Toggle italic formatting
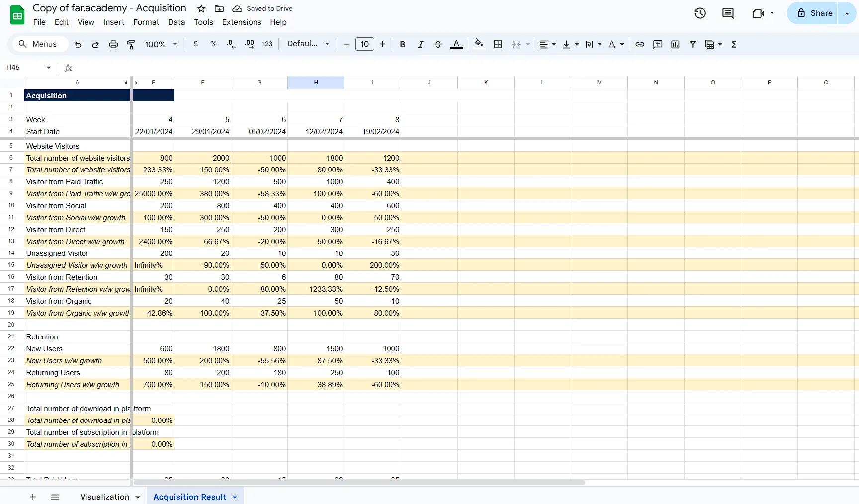This screenshot has width=859, height=504. [x=421, y=44]
